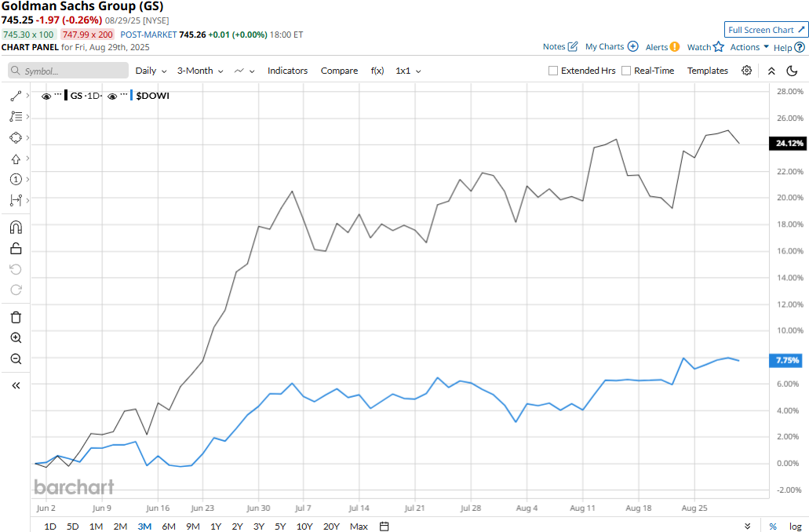Click the 7.75% $DOWI value label
Image resolution: width=809 pixels, height=532 pixels.
click(x=785, y=360)
